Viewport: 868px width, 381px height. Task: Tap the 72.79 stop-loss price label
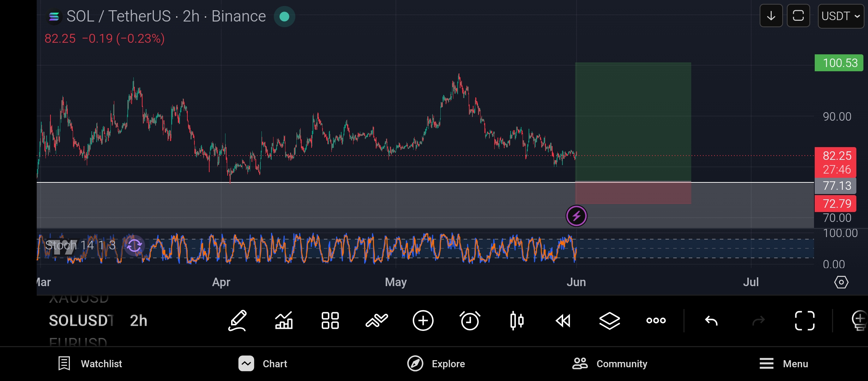[836, 204]
